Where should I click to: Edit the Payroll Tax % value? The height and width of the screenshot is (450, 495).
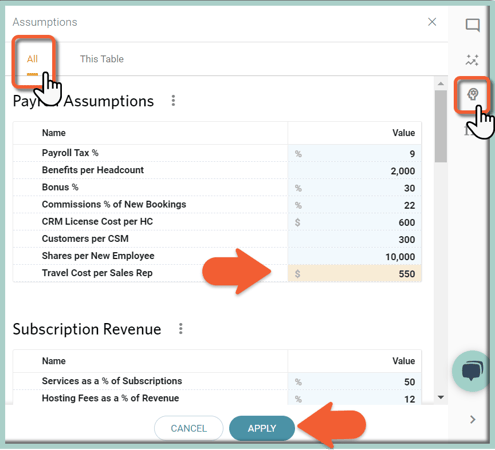pos(355,153)
